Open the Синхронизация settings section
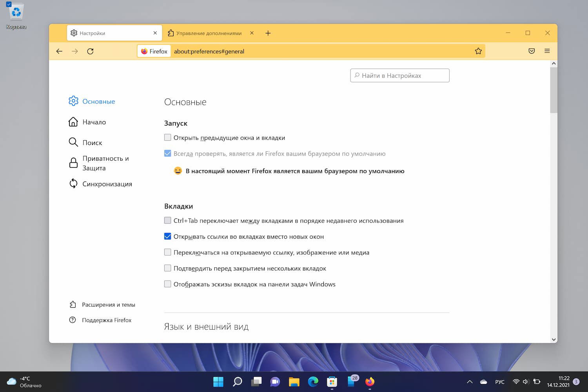 [100, 184]
